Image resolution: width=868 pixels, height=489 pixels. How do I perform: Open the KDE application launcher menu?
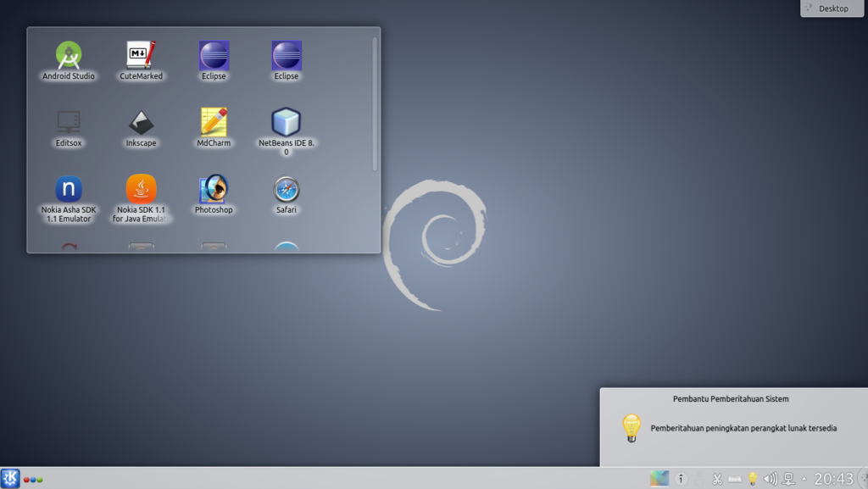click(x=10, y=479)
